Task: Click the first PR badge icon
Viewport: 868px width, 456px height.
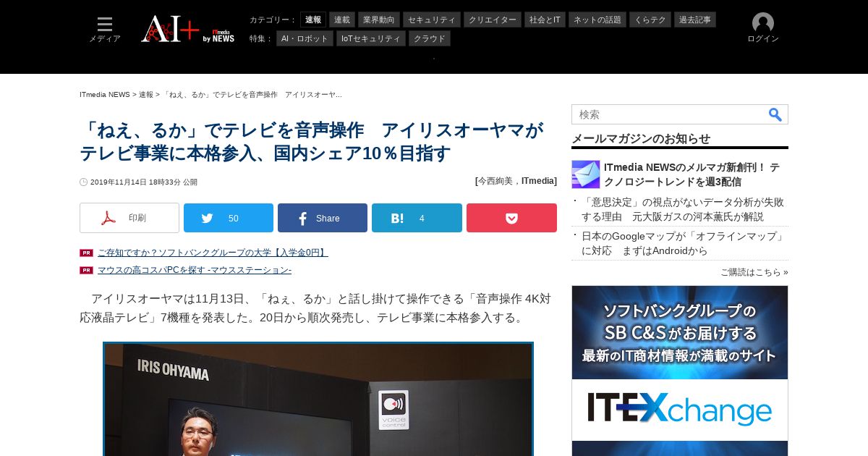Action: coord(86,253)
